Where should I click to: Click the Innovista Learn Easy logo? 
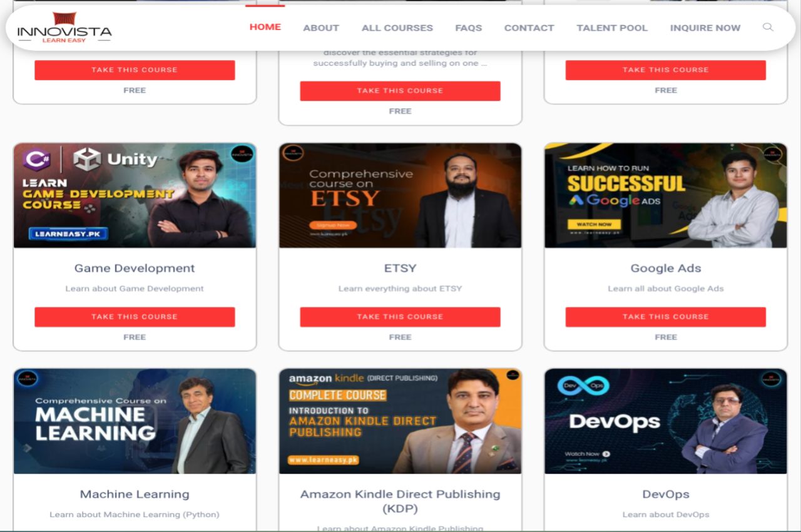tap(64, 28)
